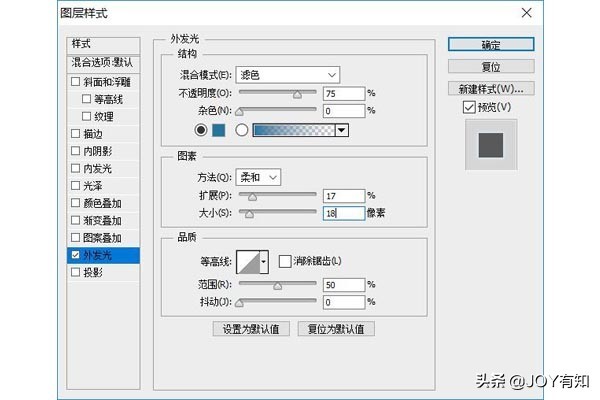Toggle the 预览 preview checkbox
The image size is (600, 400).
click(470, 107)
